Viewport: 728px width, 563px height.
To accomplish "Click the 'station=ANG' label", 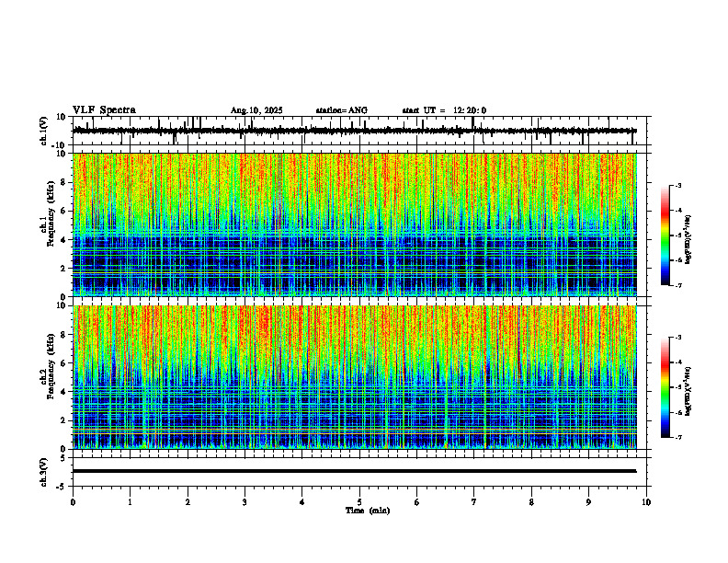I will click(x=341, y=110).
